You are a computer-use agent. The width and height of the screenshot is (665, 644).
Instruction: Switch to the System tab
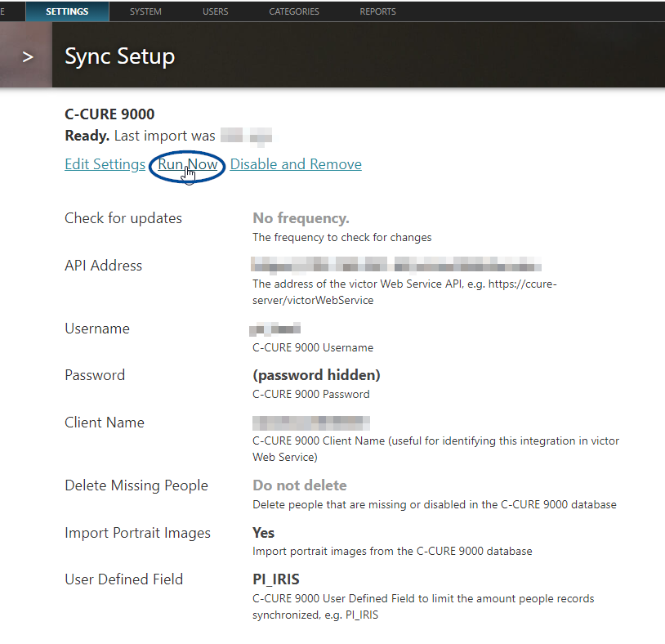[145, 11]
